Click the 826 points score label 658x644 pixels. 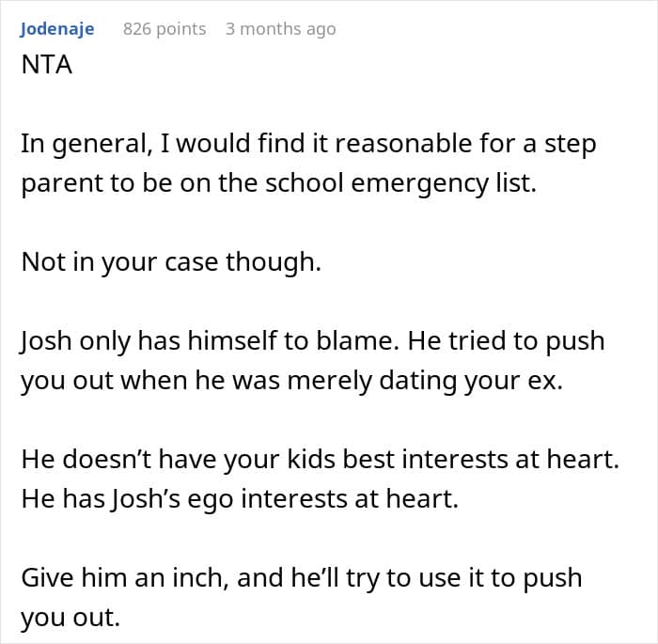click(164, 29)
